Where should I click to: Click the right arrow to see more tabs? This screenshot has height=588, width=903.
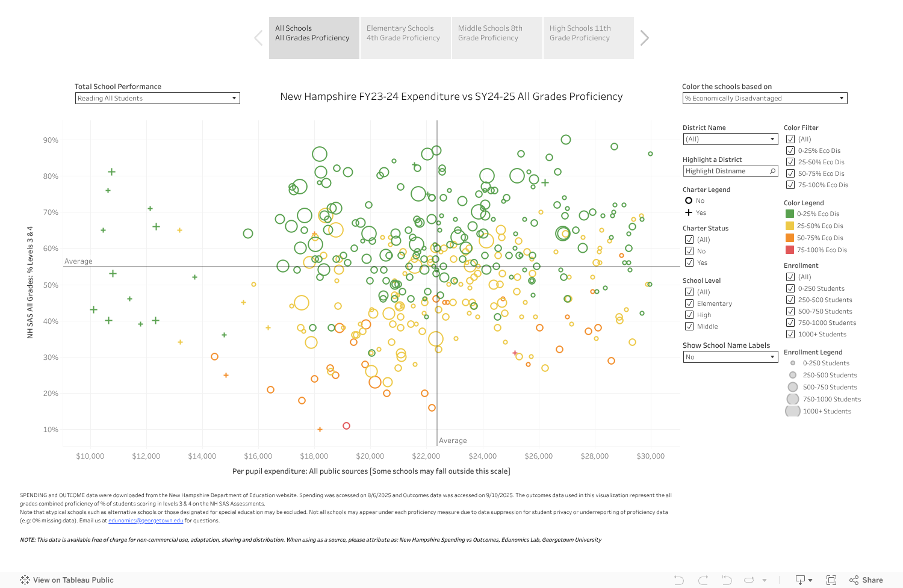(644, 37)
